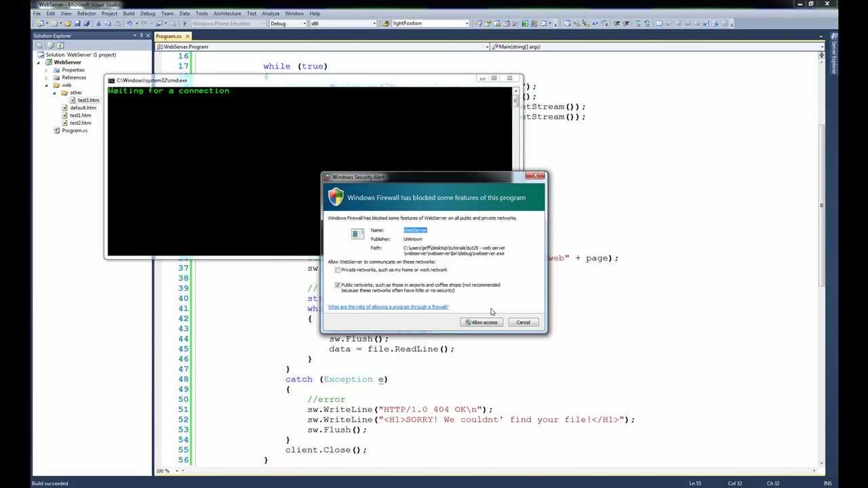The height and width of the screenshot is (488, 868).
Task: Click the pin icon of Solution Explorer
Action: point(140,35)
